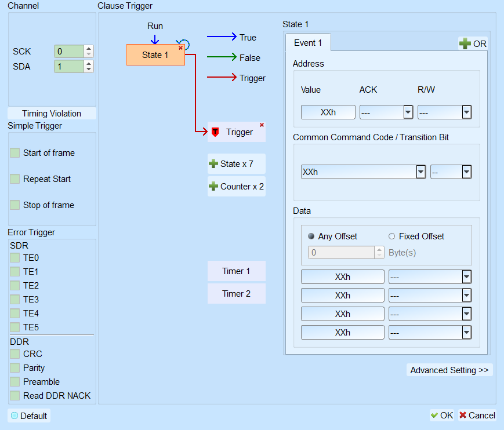
Task: Select Timer 2
Action: coord(237,293)
